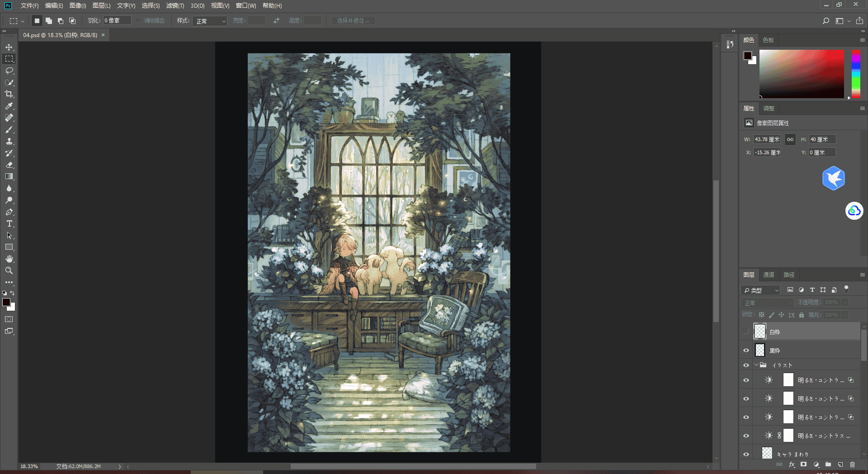Open the search icon in options bar
The width and height of the screenshot is (868, 474).
[x=826, y=21]
